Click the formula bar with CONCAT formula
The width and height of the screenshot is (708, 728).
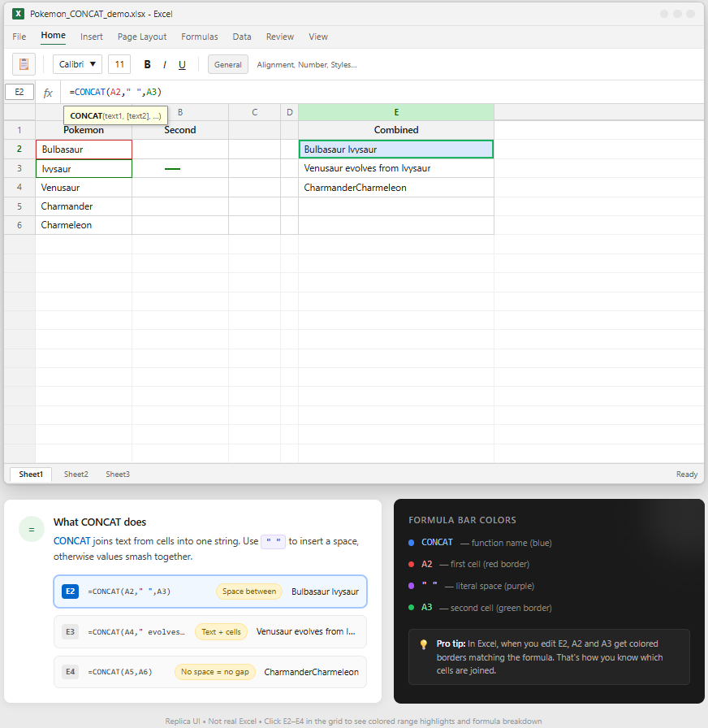[381, 92]
